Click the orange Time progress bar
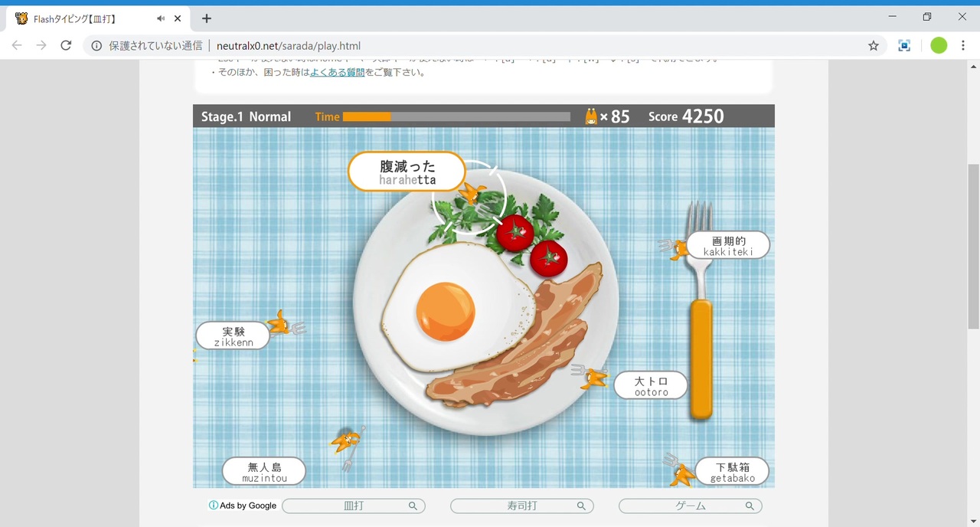980x527 pixels. [366, 116]
